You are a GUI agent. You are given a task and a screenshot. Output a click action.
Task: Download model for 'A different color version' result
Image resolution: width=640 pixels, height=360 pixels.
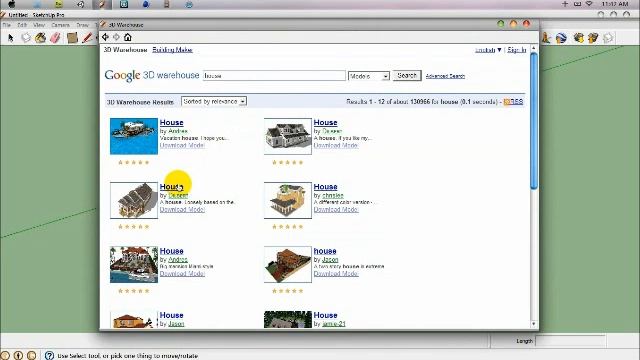[336, 209]
